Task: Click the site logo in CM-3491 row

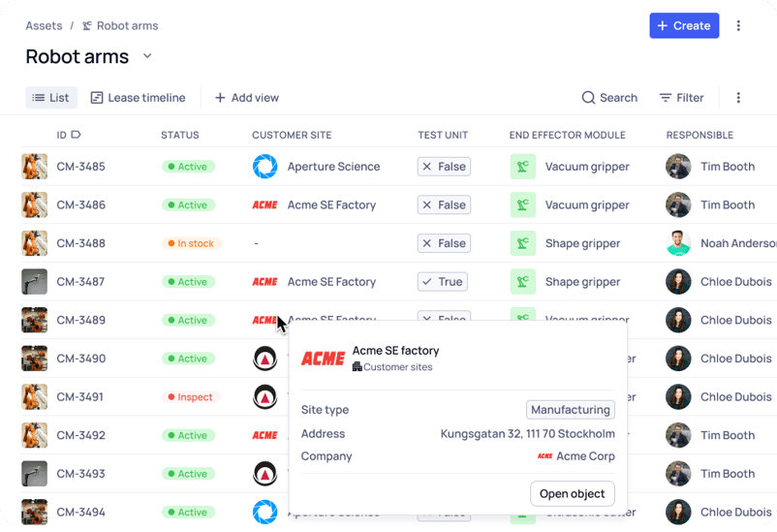Action: pyautogui.click(x=265, y=396)
